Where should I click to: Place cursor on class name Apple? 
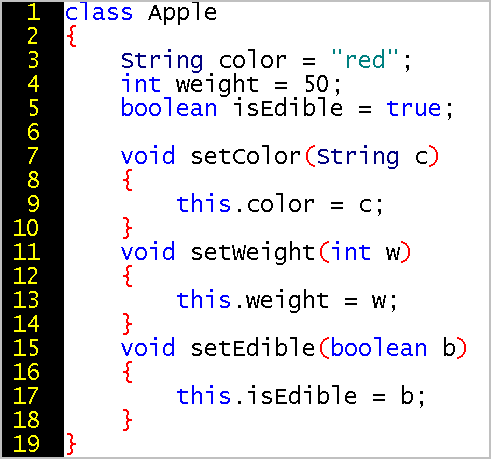[182, 13]
